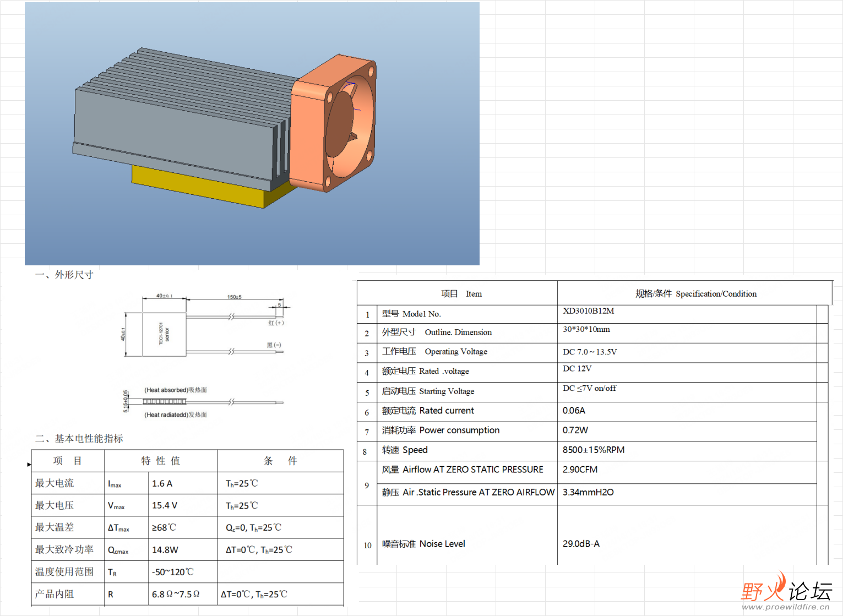Select the "外型尺寸 Outline. Dimension" cell
The width and height of the screenshot is (843, 616).
coord(467,332)
